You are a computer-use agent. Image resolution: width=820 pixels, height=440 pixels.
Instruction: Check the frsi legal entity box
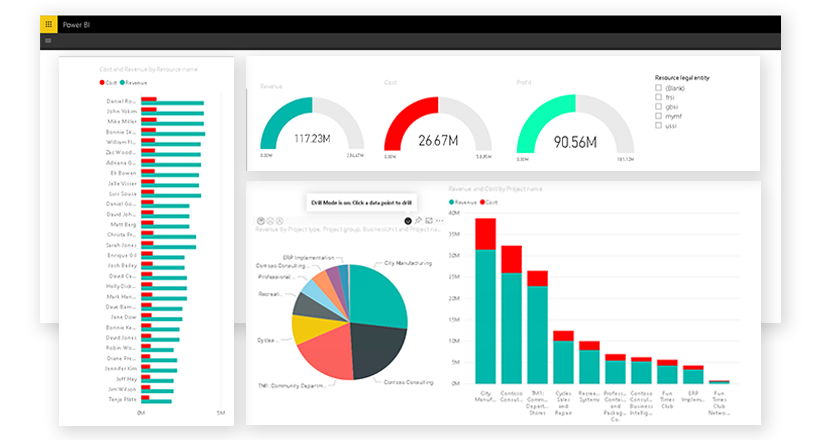658,97
